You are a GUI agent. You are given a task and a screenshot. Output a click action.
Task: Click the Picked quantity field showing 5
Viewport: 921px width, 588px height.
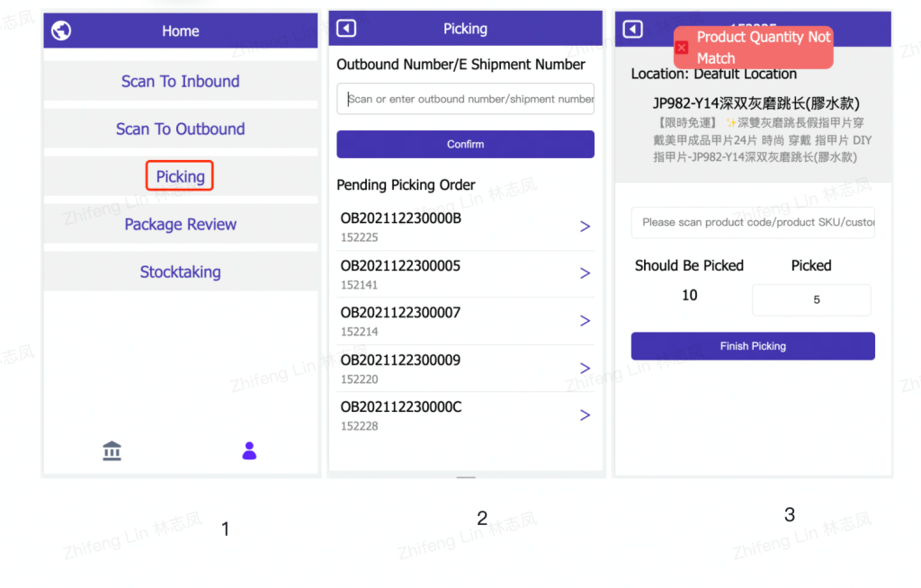click(811, 299)
